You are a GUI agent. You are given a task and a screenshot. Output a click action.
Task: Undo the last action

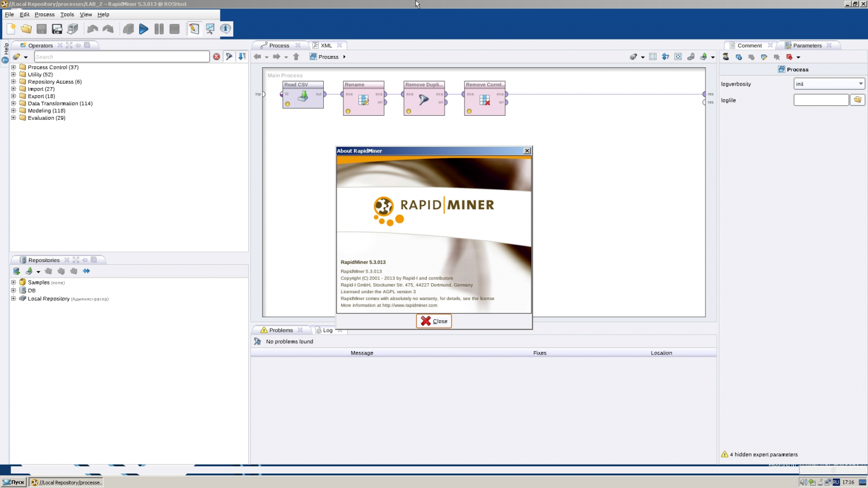pyautogui.click(x=92, y=28)
